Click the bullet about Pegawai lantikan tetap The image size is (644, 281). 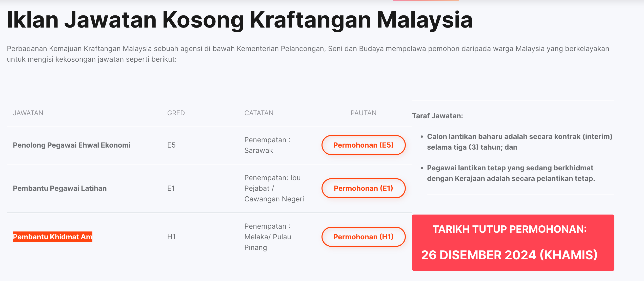click(x=511, y=173)
